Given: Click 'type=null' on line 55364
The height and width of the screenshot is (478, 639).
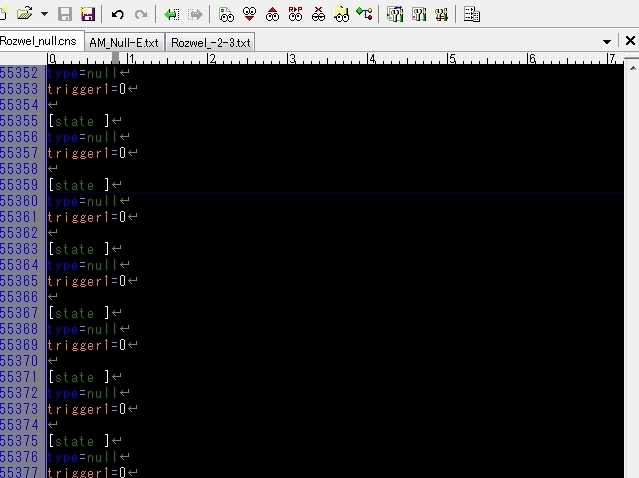Looking at the screenshot, I should pyautogui.click(x=83, y=265).
